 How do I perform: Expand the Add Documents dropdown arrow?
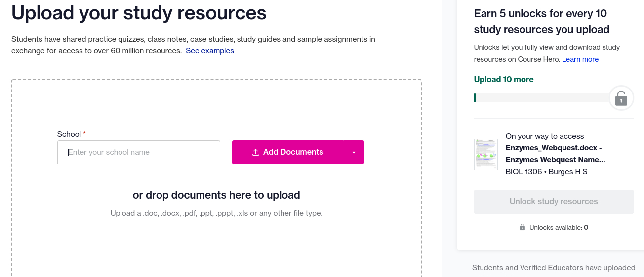coord(354,152)
